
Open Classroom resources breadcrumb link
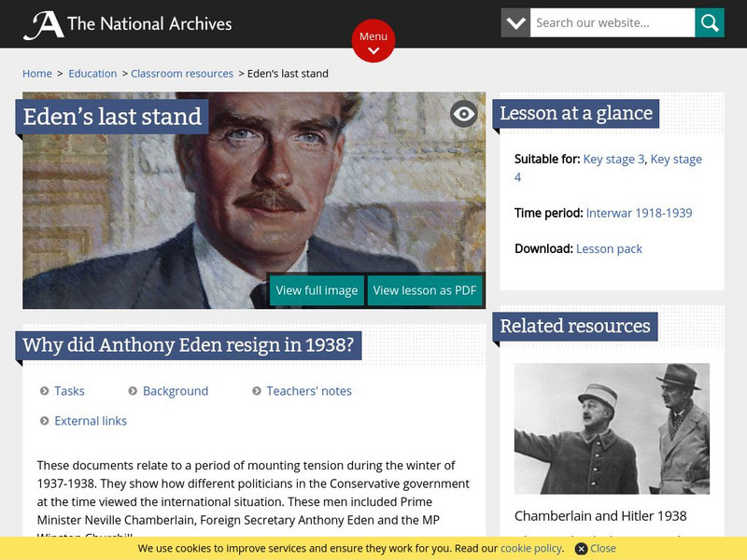coord(182,74)
